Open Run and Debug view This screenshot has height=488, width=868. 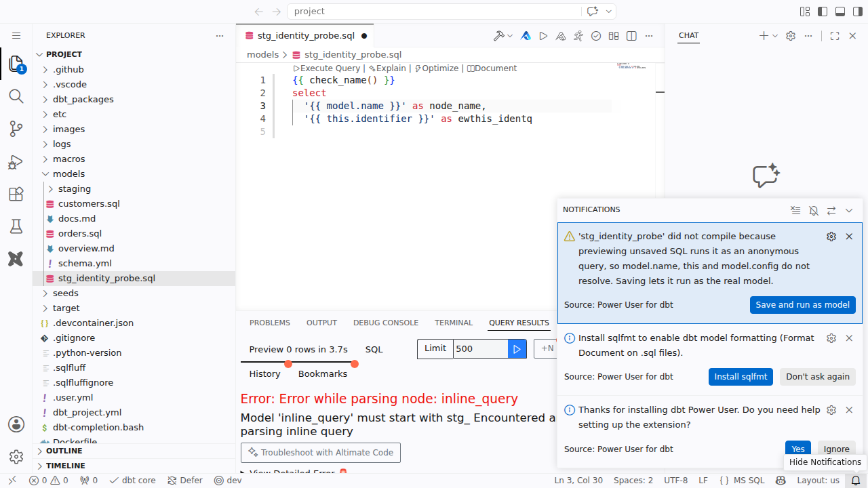tap(16, 161)
